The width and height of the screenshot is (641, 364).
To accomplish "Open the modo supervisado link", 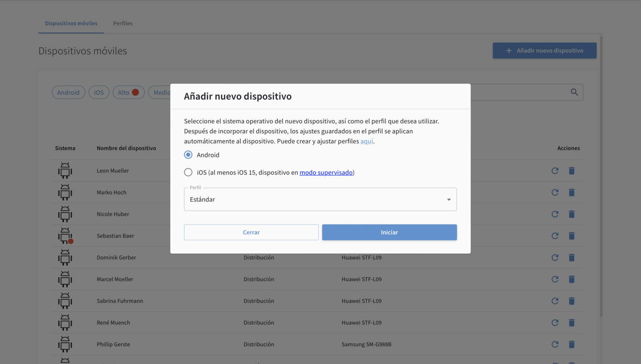I will (x=326, y=172).
